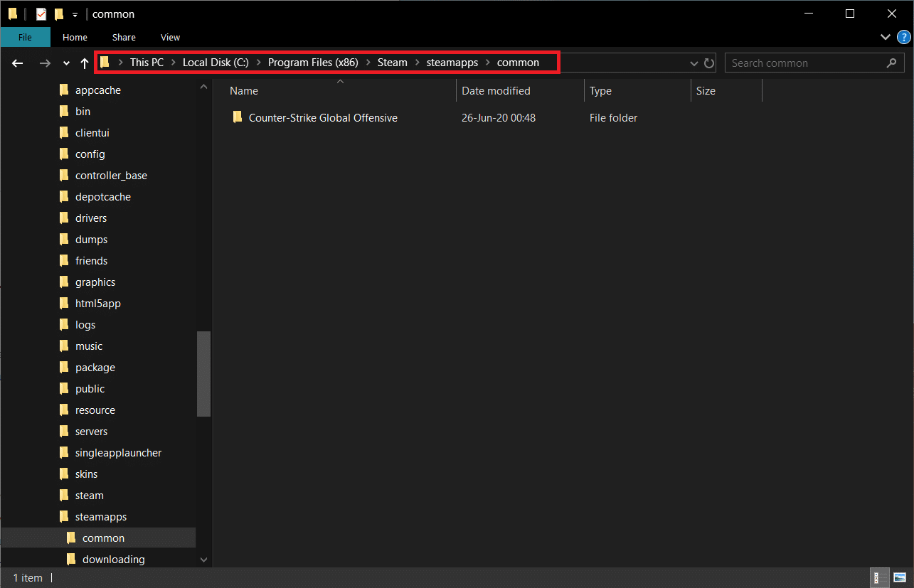Expand chevron after steamapps breadcrumb

point(488,63)
